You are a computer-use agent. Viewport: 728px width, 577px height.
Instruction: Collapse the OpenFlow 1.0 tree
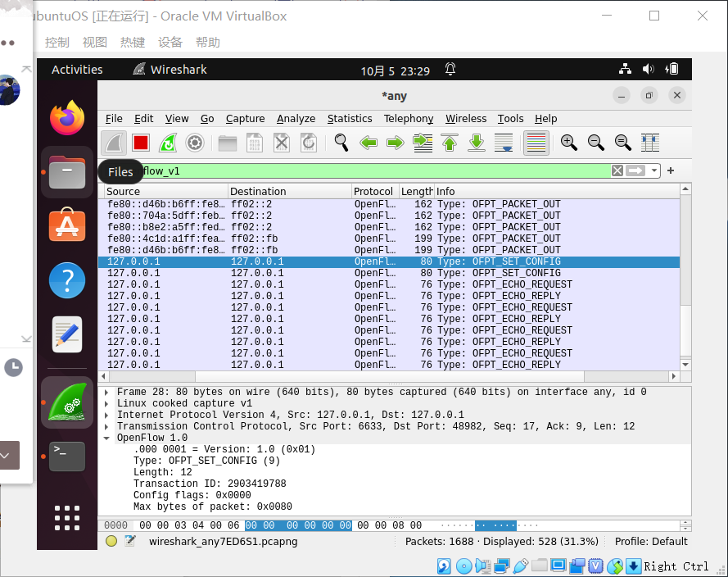coord(106,438)
